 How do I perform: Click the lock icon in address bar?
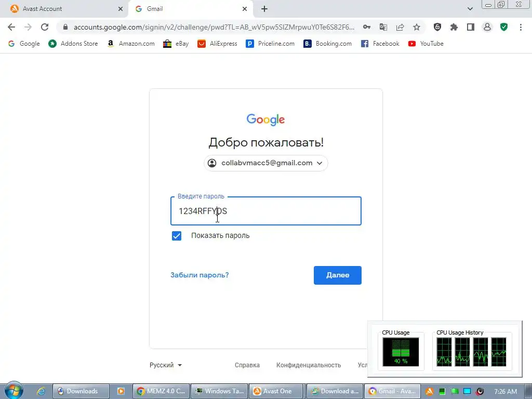pyautogui.click(x=65, y=27)
